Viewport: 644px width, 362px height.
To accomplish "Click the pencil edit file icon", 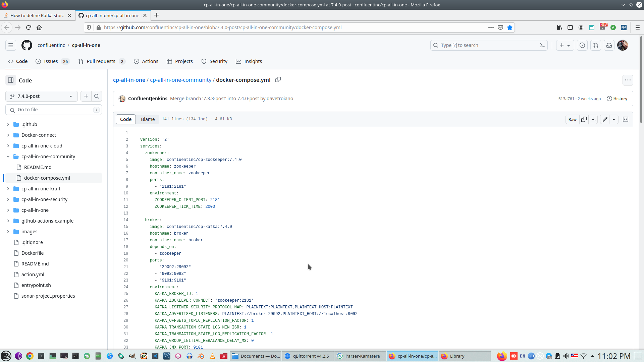I will pos(605,119).
